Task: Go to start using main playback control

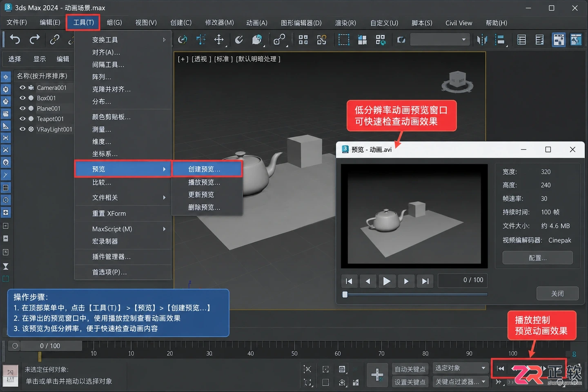Action: (501, 369)
